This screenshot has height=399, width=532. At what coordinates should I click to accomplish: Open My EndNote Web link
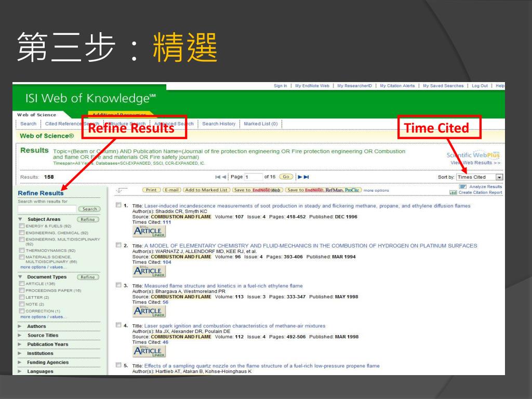pos(312,86)
